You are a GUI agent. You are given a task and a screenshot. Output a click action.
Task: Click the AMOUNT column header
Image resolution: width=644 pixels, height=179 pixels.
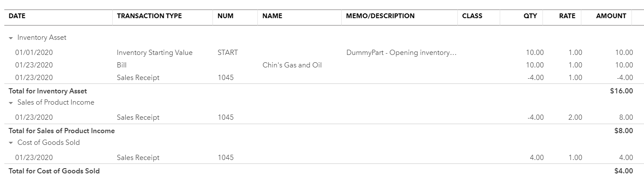point(611,16)
